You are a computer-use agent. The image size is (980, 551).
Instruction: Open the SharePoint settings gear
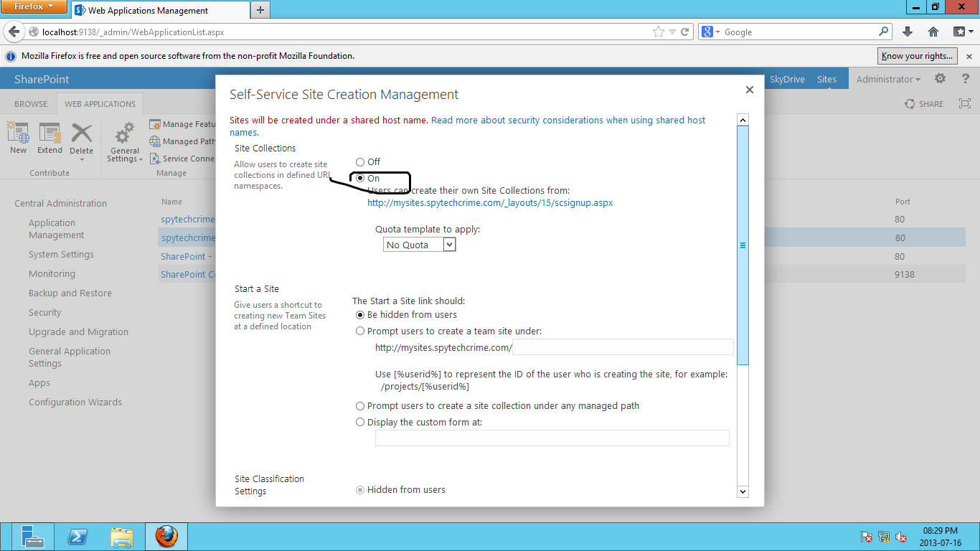pos(940,79)
